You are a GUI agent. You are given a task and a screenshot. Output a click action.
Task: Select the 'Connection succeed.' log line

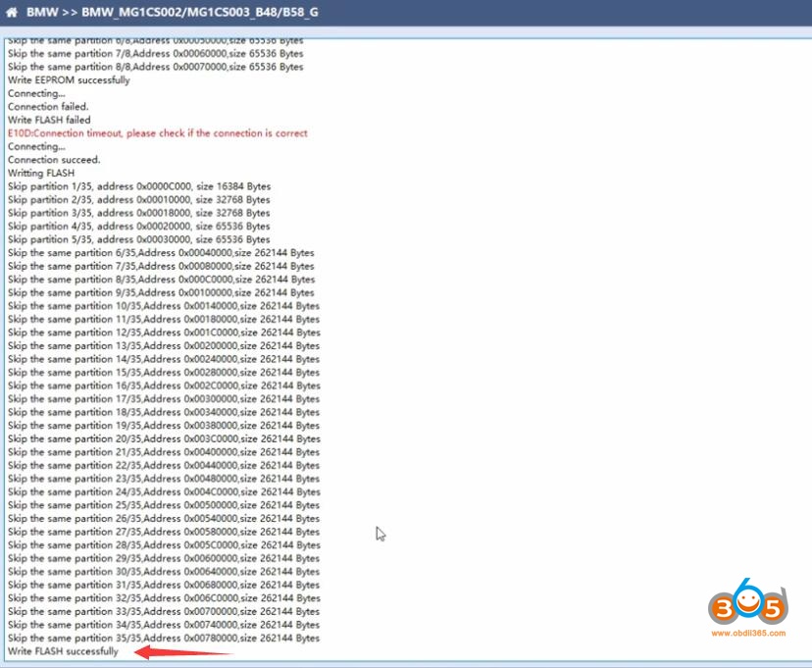click(x=54, y=160)
